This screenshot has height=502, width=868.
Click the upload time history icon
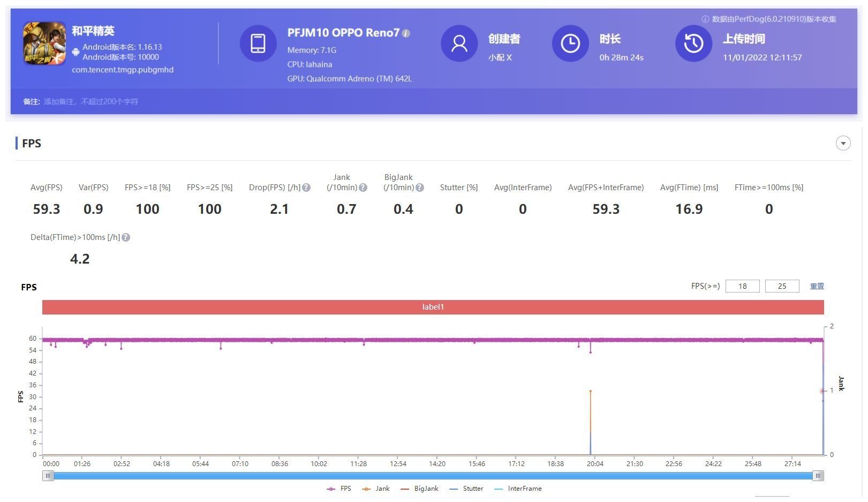(693, 43)
